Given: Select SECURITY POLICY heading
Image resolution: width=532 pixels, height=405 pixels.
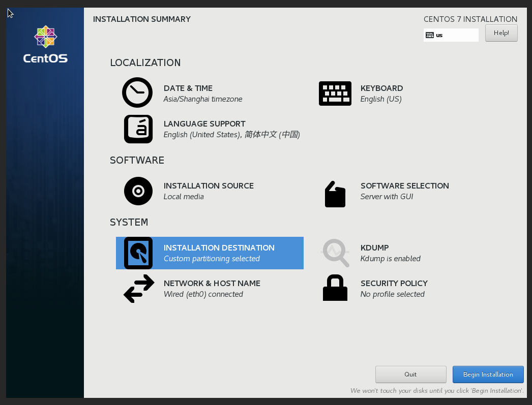Looking at the screenshot, I should pos(394,284).
